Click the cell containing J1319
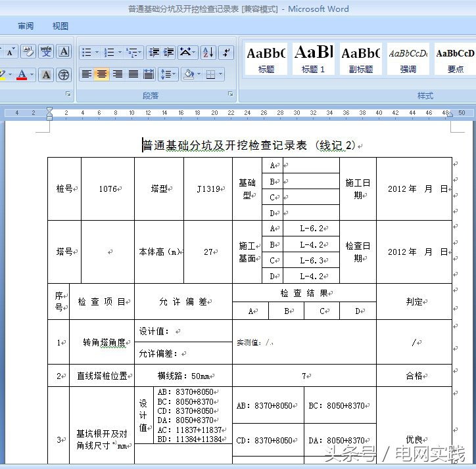Screen dimensions: 476x469 pos(208,189)
